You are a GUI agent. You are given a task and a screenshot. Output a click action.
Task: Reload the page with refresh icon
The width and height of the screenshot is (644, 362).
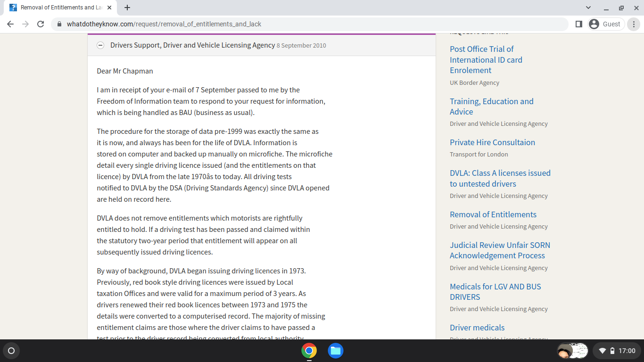coord(41,24)
